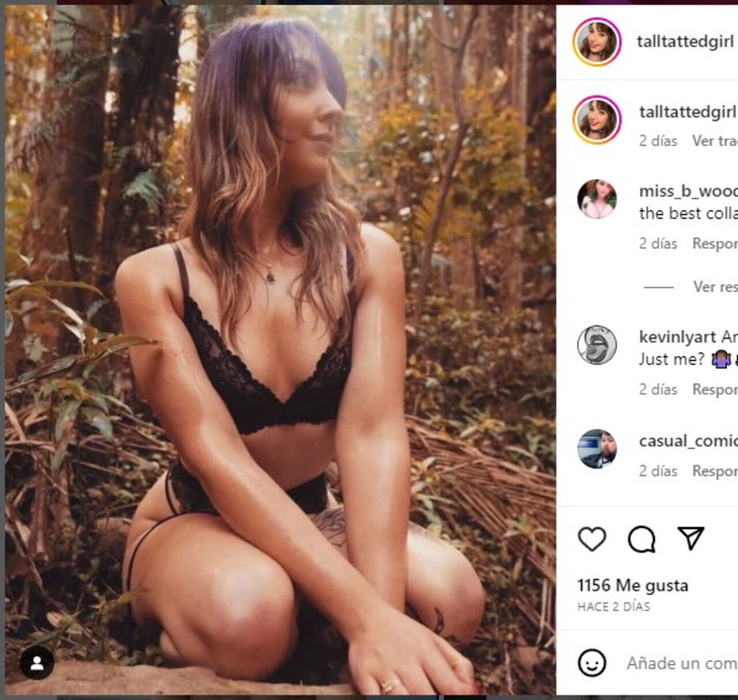This screenshot has width=738, height=700.
Task: Open talltattedgirl avatar in post header
Action: click(597, 42)
